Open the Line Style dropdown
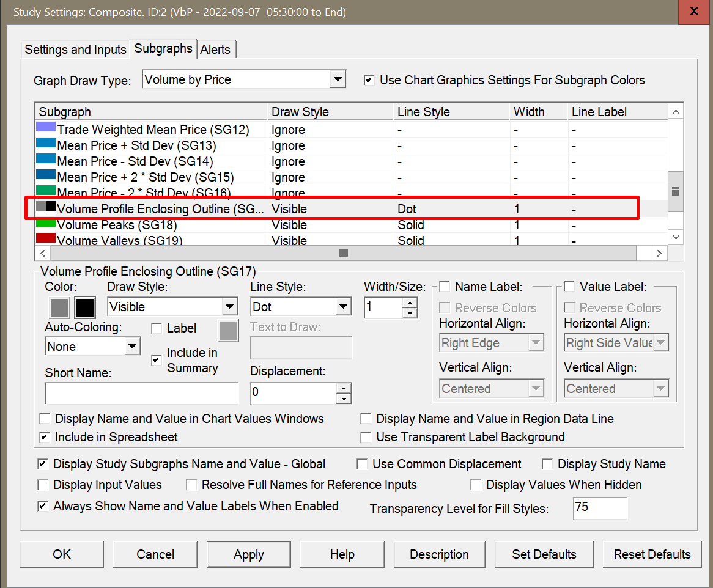Viewport: 713px width, 588px height. 344,307
